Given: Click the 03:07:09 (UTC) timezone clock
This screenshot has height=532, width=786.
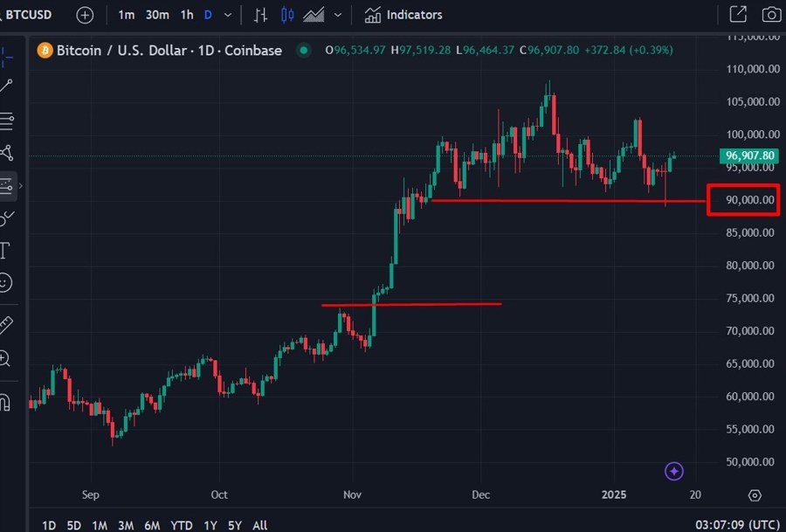Looking at the screenshot, I should (737, 525).
